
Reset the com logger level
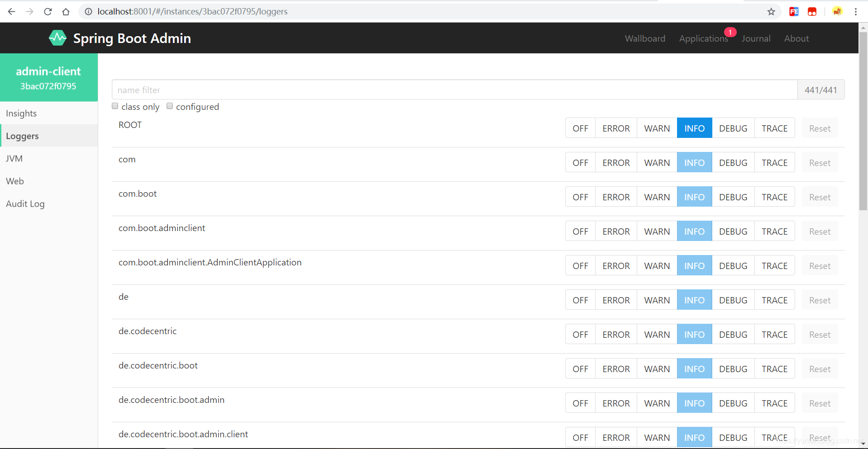pyautogui.click(x=820, y=162)
